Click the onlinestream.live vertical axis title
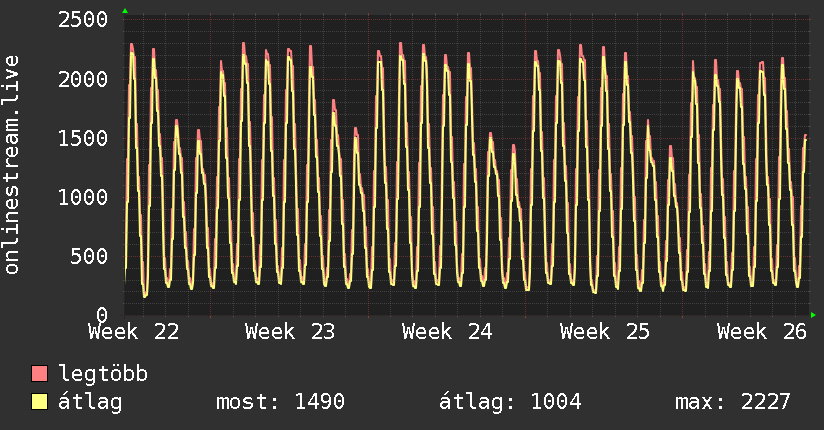The width and height of the screenshot is (824, 430). [12, 165]
